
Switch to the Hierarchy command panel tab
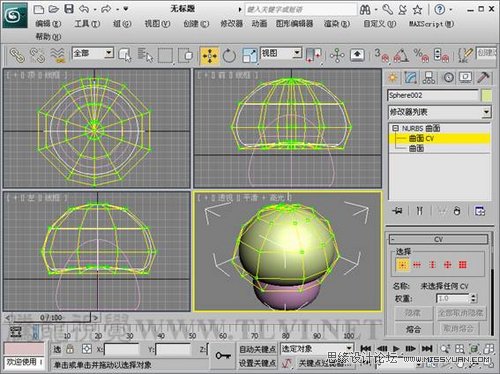point(429,78)
